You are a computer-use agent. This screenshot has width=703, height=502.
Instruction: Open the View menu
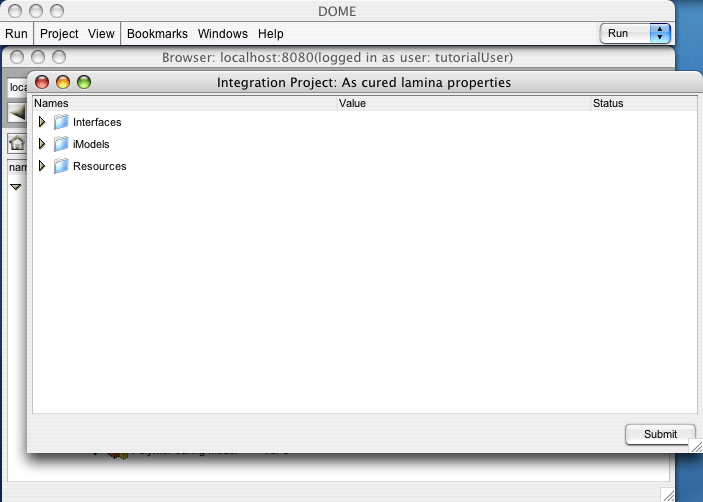click(101, 34)
